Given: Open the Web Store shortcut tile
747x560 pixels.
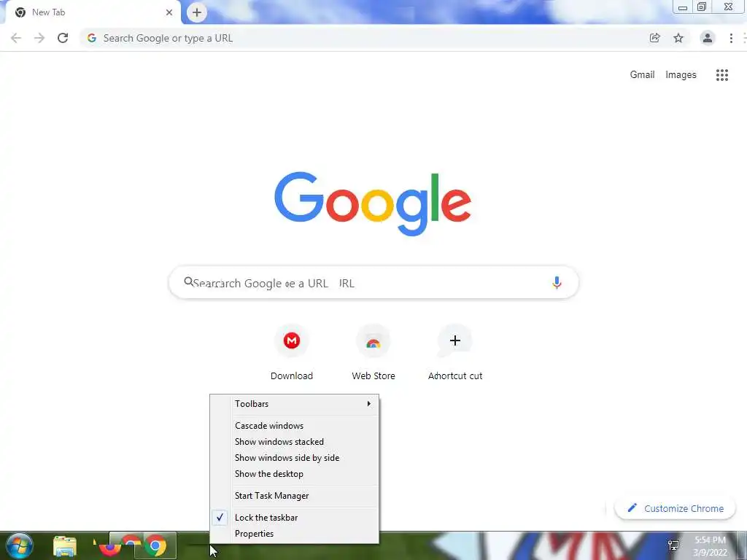Looking at the screenshot, I should point(373,353).
